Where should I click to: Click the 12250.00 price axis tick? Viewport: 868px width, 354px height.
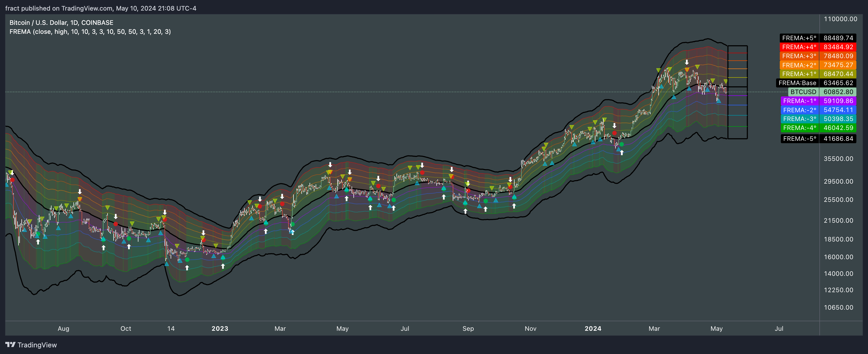point(838,290)
